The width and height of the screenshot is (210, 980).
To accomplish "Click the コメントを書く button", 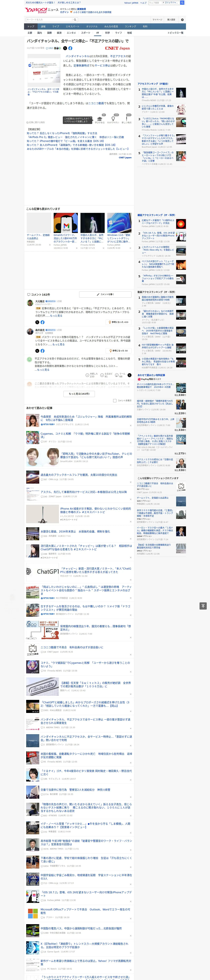I will 105,294.
